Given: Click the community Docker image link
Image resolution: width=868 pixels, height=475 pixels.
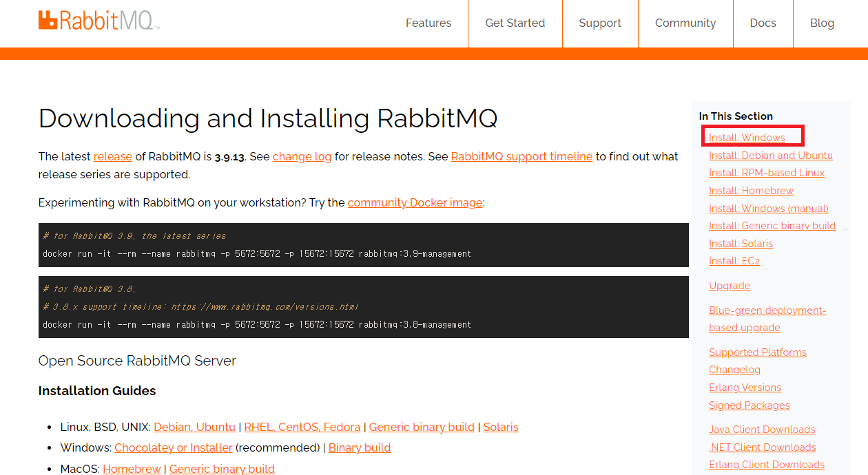Looking at the screenshot, I should point(415,202).
